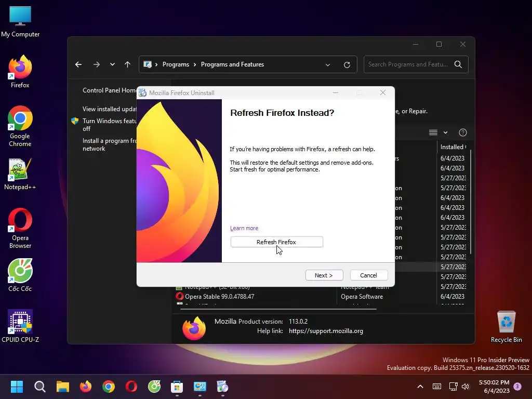Click Opera Software publisher cell
Image resolution: width=532 pixels, height=399 pixels.
tap(362, 297)
